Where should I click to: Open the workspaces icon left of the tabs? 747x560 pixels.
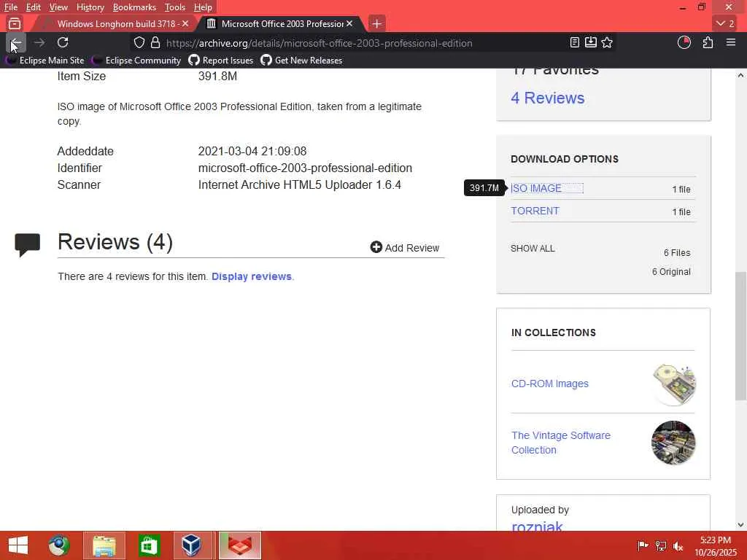(x=15, y=23)
